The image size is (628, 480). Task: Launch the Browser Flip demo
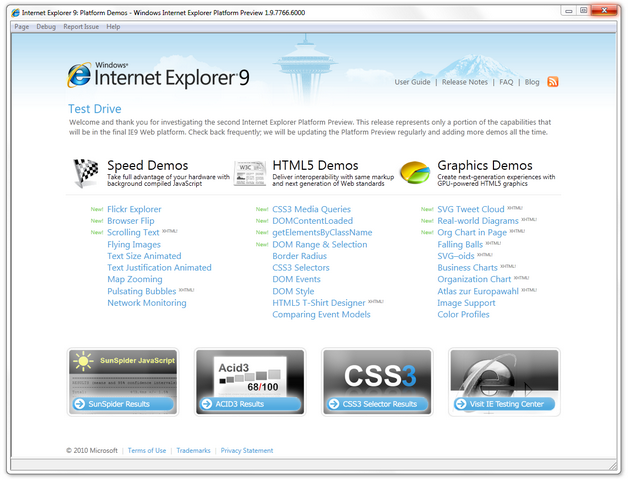[131, 221]
